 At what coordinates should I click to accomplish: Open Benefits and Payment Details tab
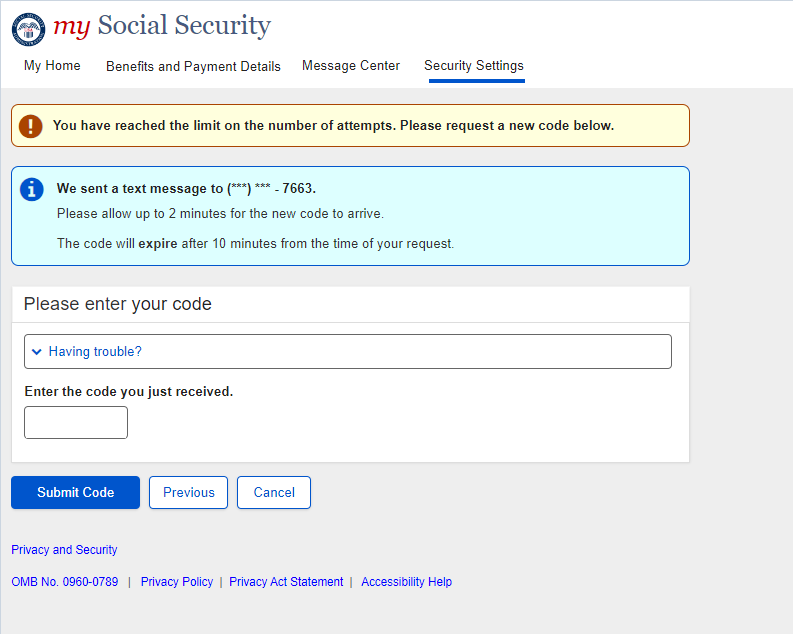coord(193,66)
